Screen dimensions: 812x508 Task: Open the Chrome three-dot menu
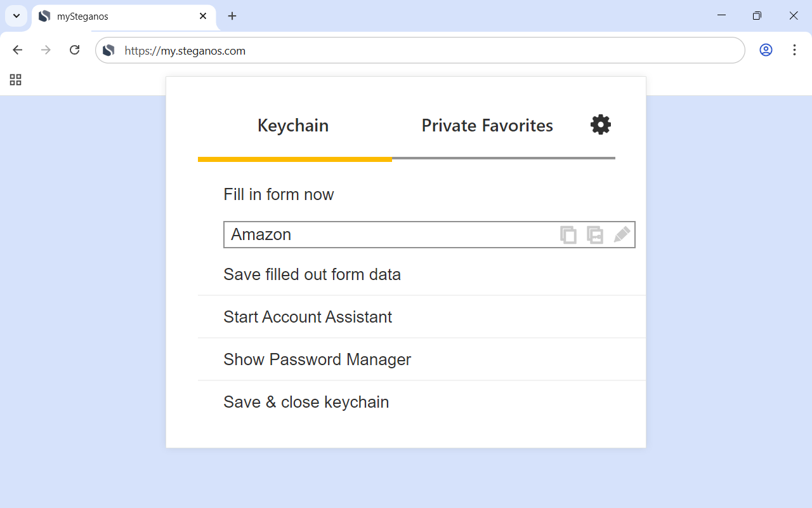click(x=794, y=50)
